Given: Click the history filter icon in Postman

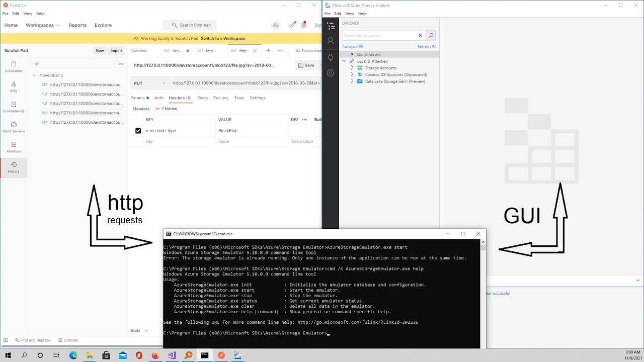Looking at the screenshot, I should click(x=36, y=64).
